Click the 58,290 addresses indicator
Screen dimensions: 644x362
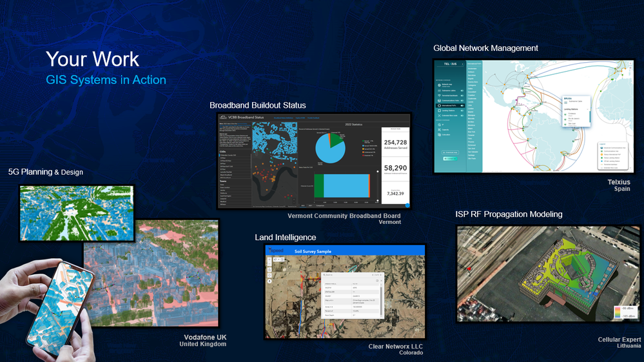pos(396,169)
